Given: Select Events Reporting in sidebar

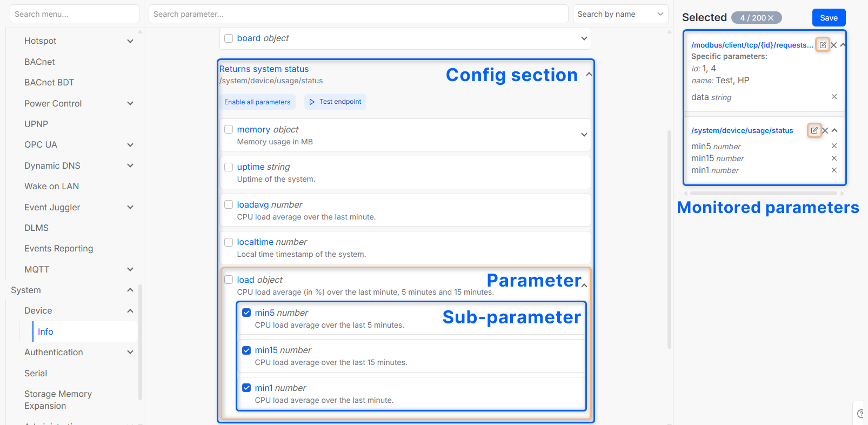Looking at the screenshot, I should click(x=58, y=248).
